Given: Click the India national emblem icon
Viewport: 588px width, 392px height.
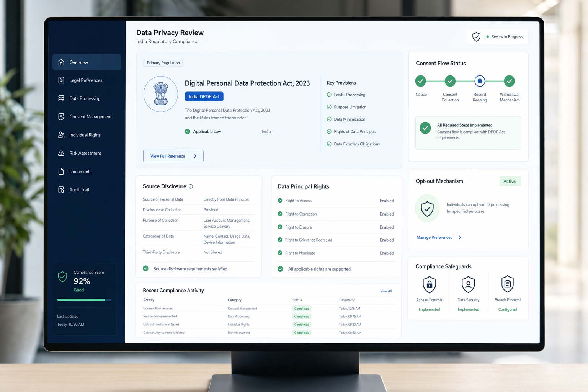Looking at the screenshot, I should click(x=161, y=94).
